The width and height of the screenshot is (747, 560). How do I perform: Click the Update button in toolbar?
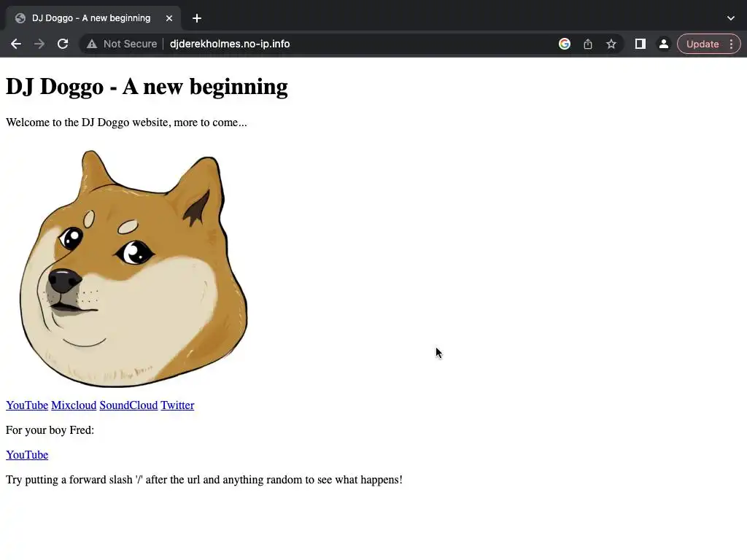pyautogui.click(x=703, y=44)
